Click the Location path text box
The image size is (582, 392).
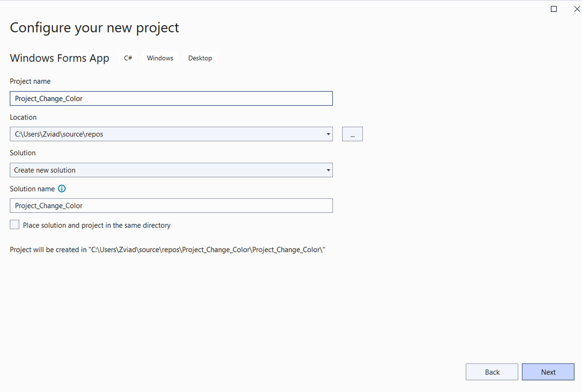point(166,134)
